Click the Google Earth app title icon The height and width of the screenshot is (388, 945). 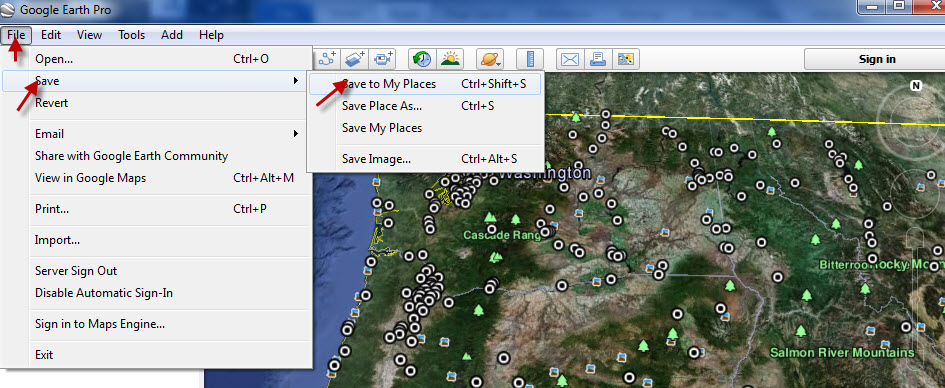point(8,10)
